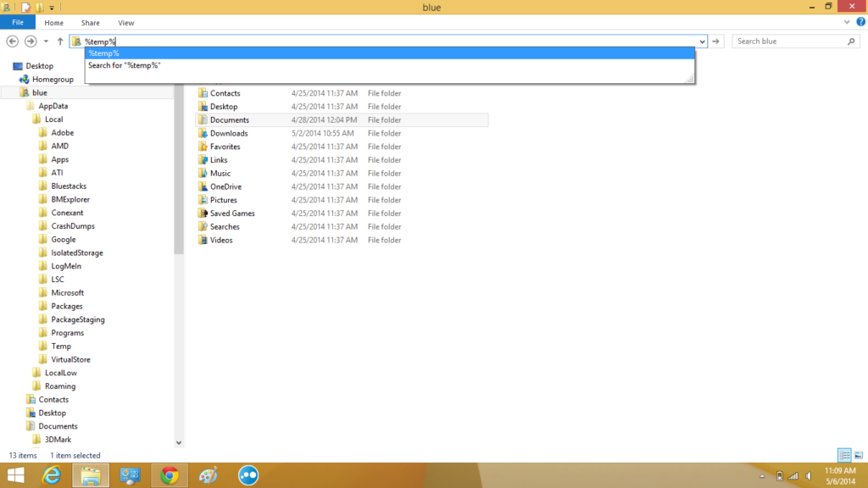The width and height of the screenshot is (868, 488).
Task: Select Desktop in navigation pane
Action: [x=39, y=66]
